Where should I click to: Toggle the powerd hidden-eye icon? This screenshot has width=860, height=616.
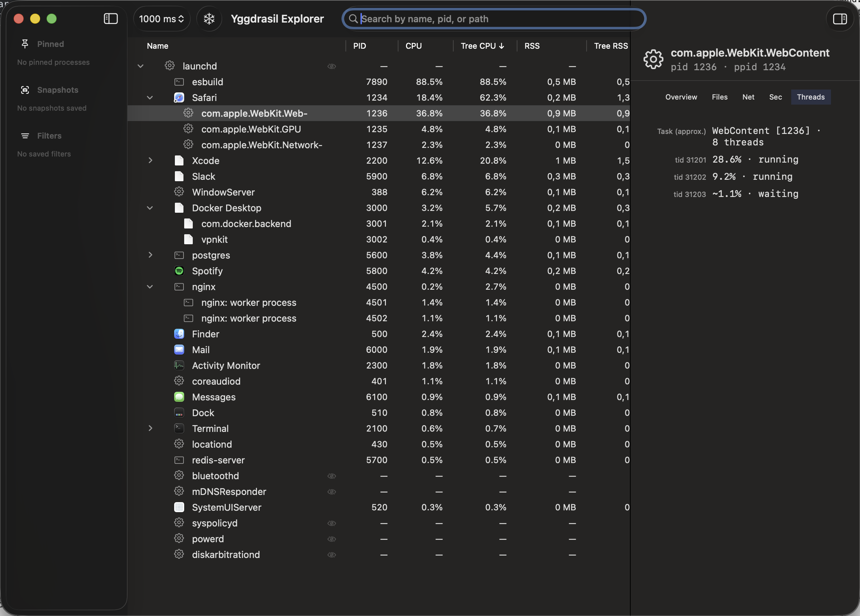[x=332, y=539]
